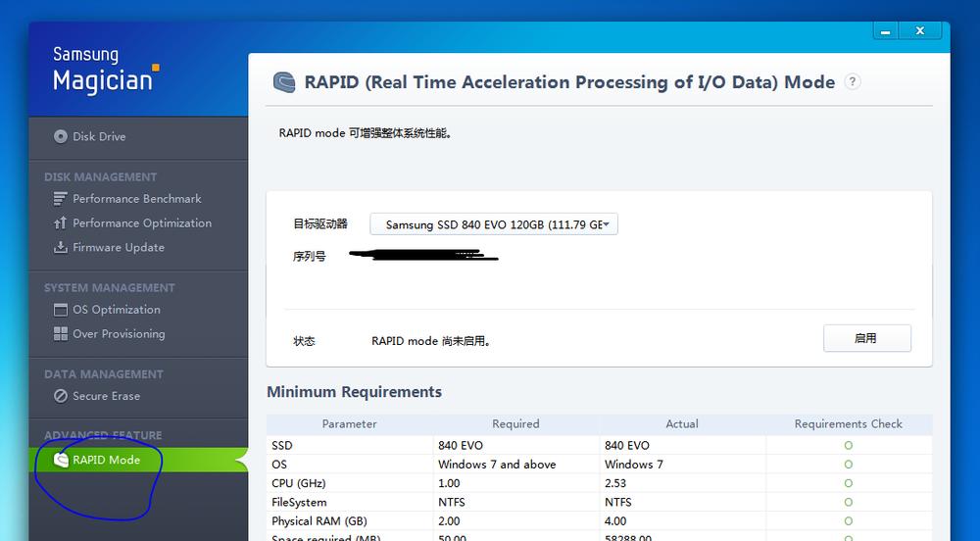Viewport: 980px width, 541px height.
Task: Click the Minimum Requirements heading
Action: 355,392
